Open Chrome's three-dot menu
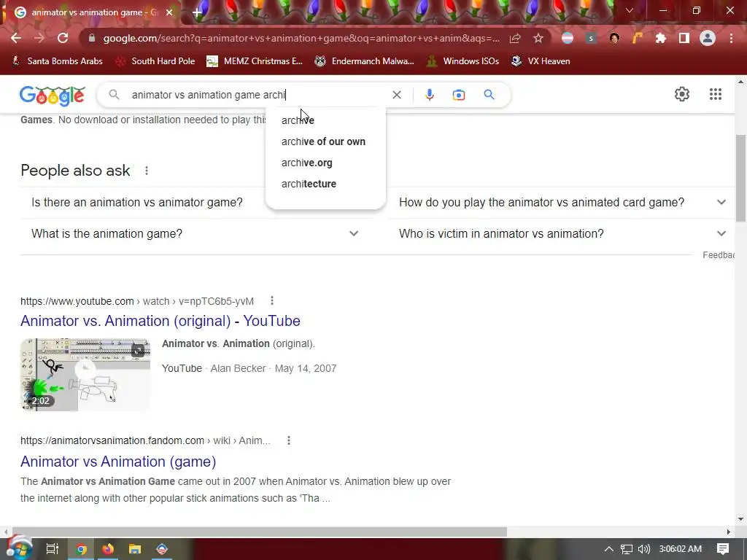Viewport: 747px width, 560px height. click(731, 38)
